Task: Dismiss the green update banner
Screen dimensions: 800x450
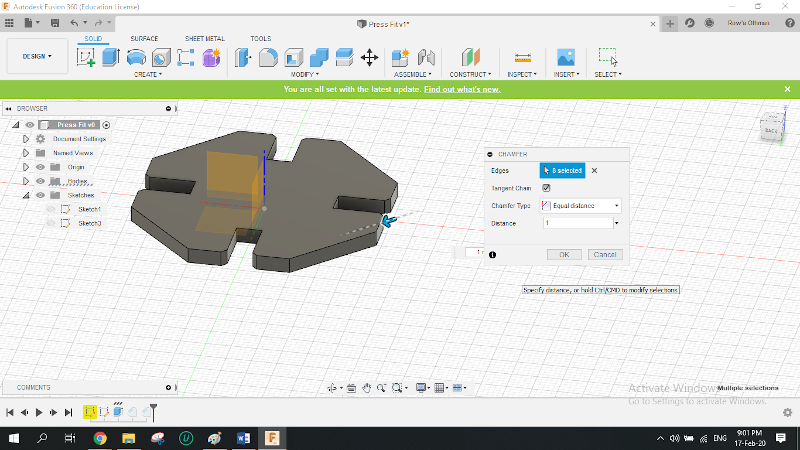Action: [x=787, y=89]
